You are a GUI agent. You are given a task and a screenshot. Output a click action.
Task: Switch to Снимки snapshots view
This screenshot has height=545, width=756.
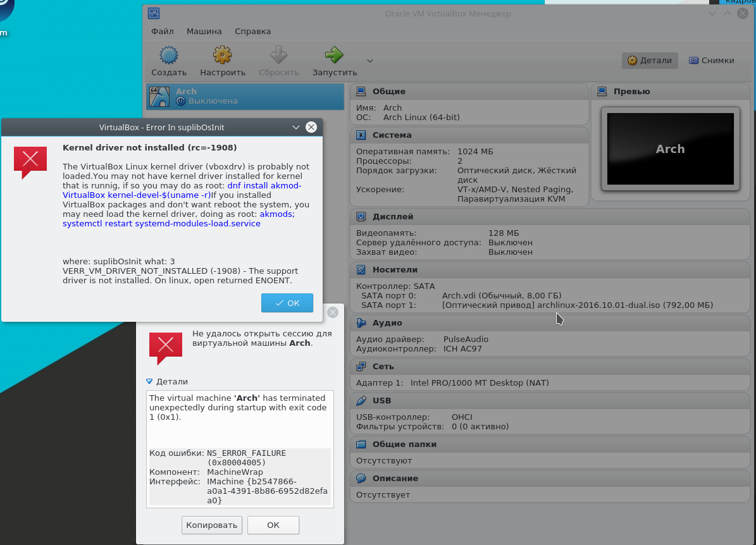pos(711,60)
